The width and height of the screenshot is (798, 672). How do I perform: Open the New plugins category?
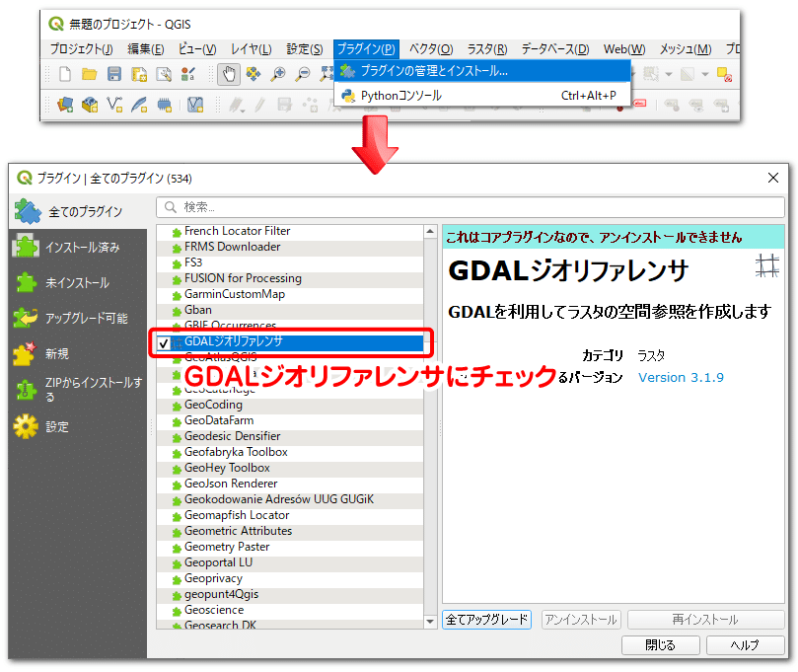(78, 354)
